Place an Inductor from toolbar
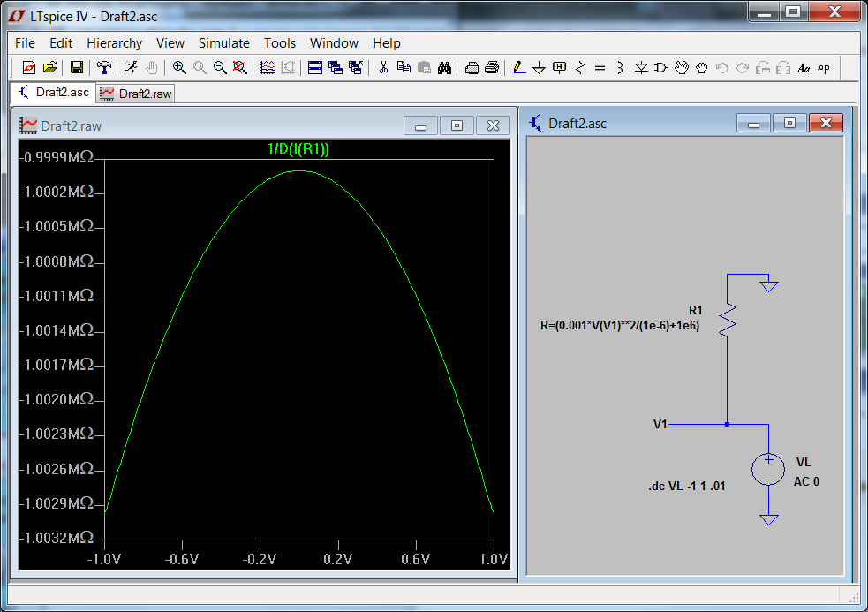This screenshot has width=868, height=612. click(x=620, y=68)
